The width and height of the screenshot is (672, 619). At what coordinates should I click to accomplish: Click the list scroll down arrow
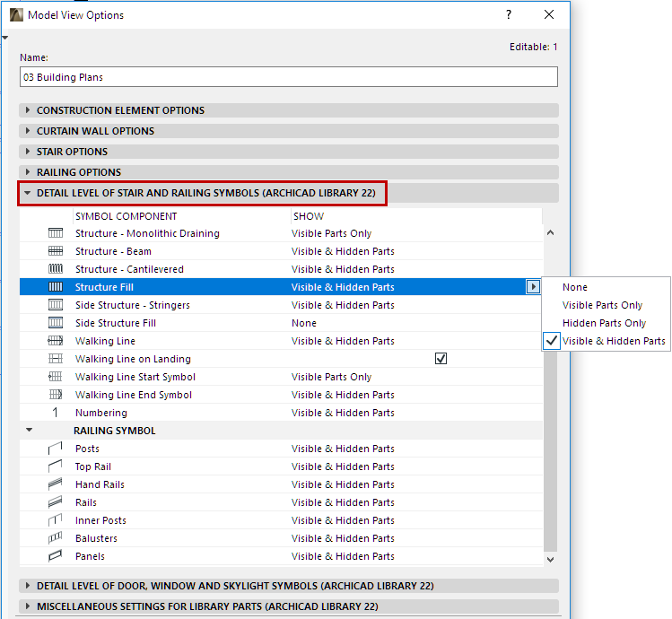pos(551,560)
